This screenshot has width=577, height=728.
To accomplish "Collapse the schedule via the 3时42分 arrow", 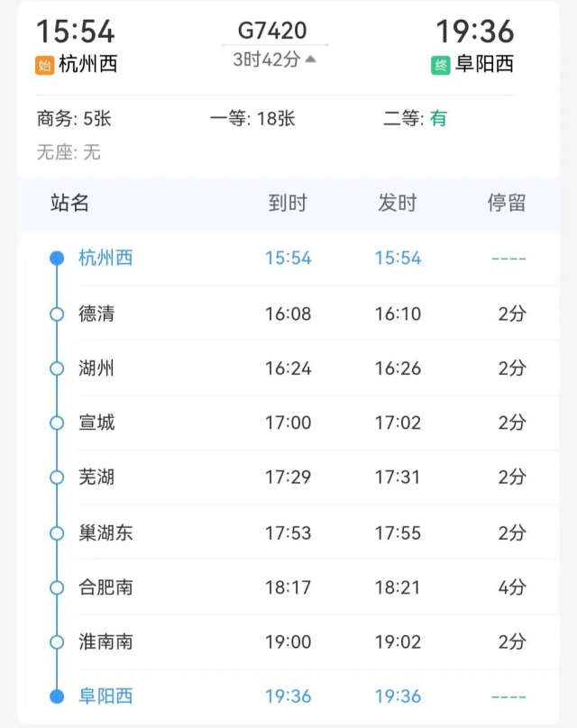I will pos(311,59).
